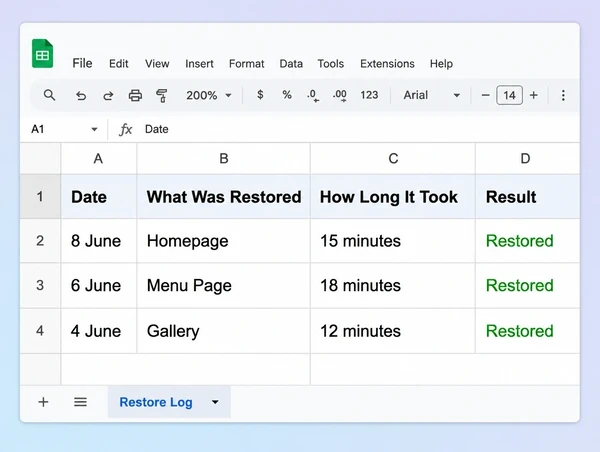The height and width of the screenshot is (452, 600).
Task: Click the Date header cell
Action: point(99,197)
